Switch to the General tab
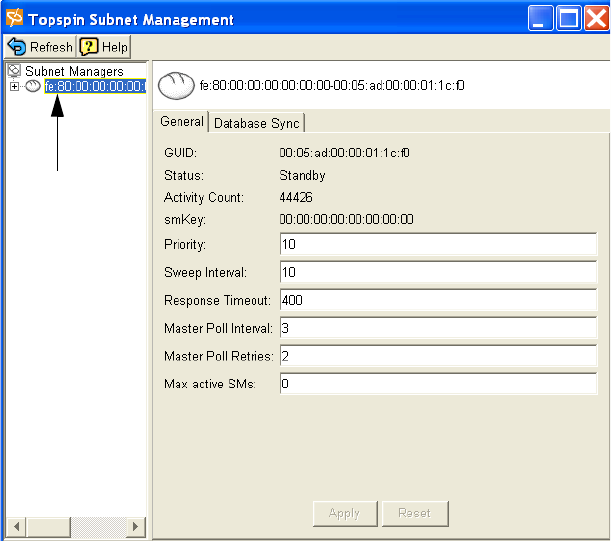The width and height of the screenshot is (611, 541). [x=182, y=122]
